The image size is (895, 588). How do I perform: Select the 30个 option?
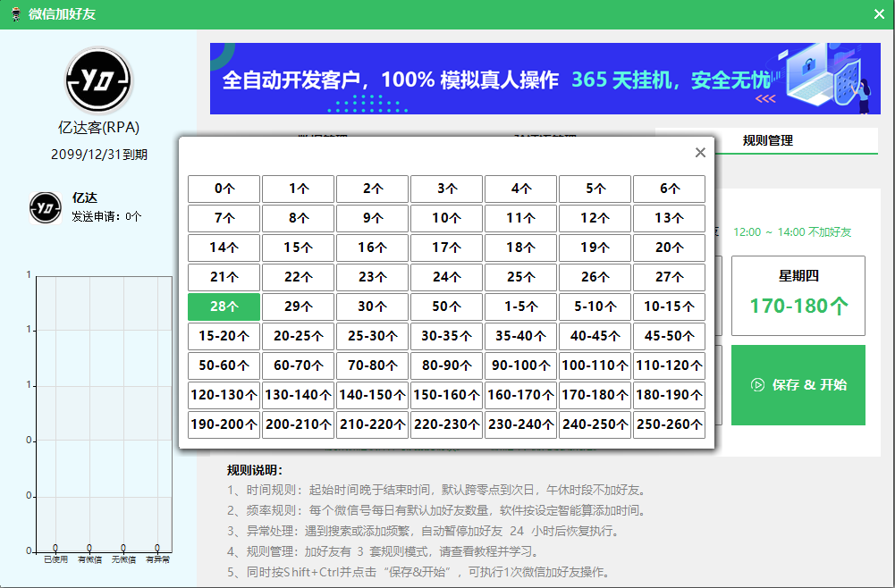coord(372,307)
